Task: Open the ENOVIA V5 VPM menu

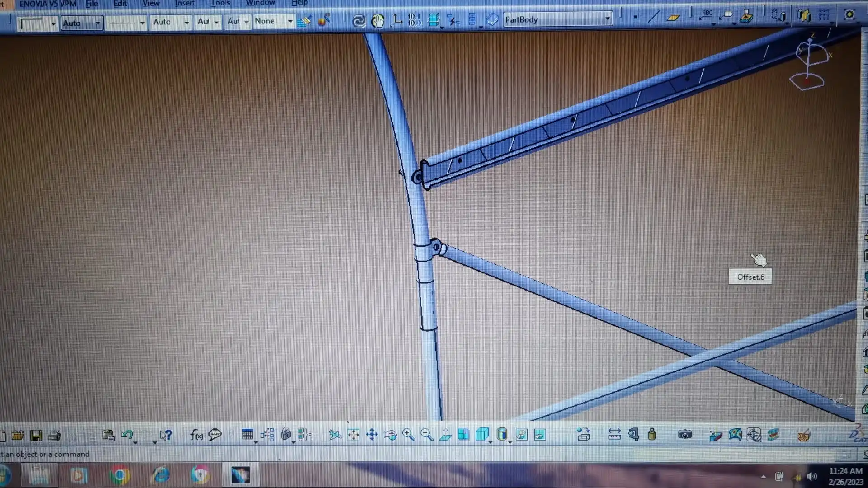Action: click(x=48, y=4)
